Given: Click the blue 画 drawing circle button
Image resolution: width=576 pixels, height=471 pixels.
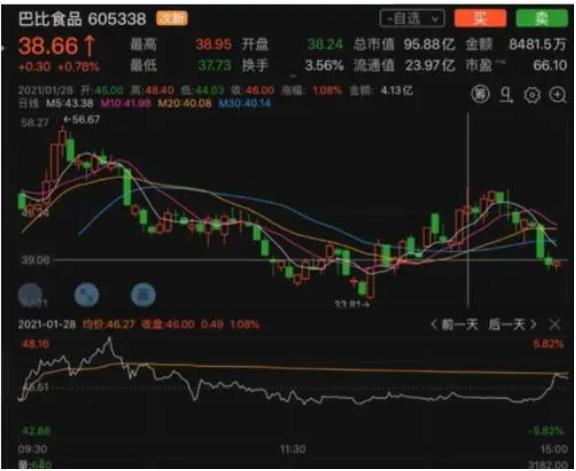Looking at the screenshot, I should [143, 295].
